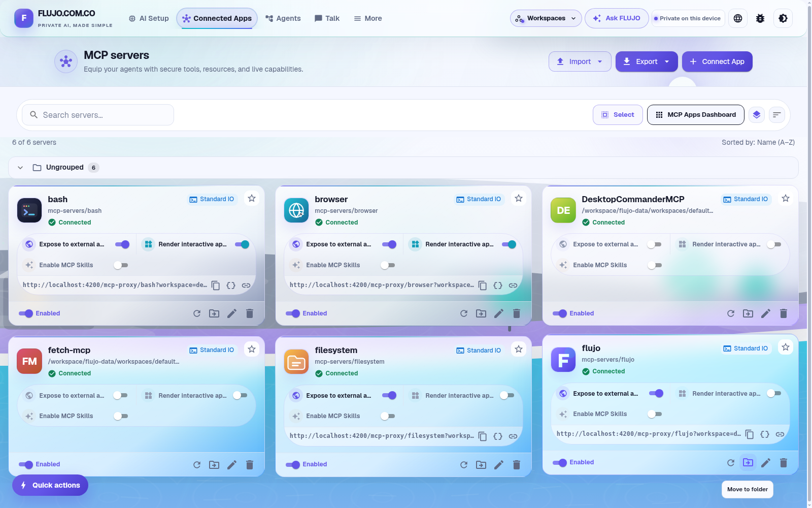
Task: Enable MCP Skills for flujo
Action: [655, 414]
